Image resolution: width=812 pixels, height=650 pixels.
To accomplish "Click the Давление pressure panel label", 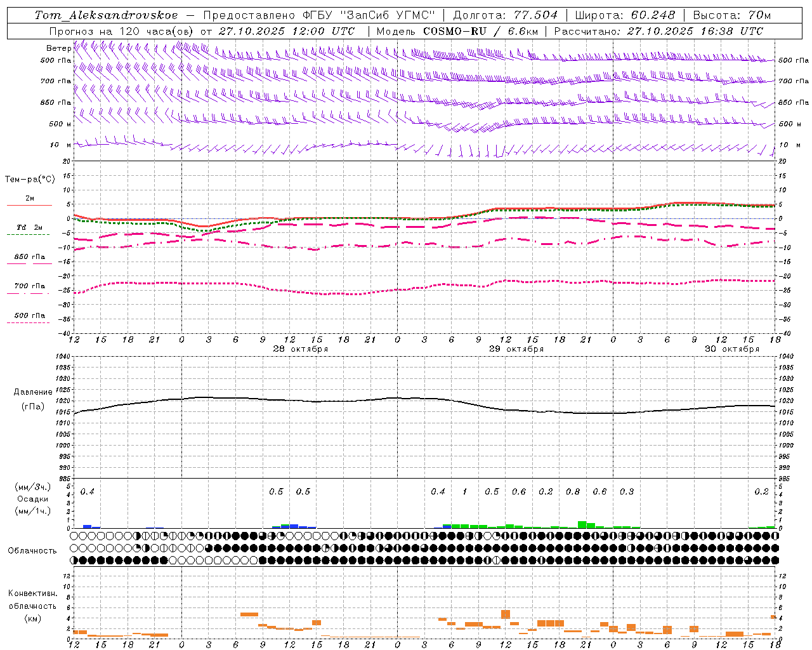I will tap(33, 392).
